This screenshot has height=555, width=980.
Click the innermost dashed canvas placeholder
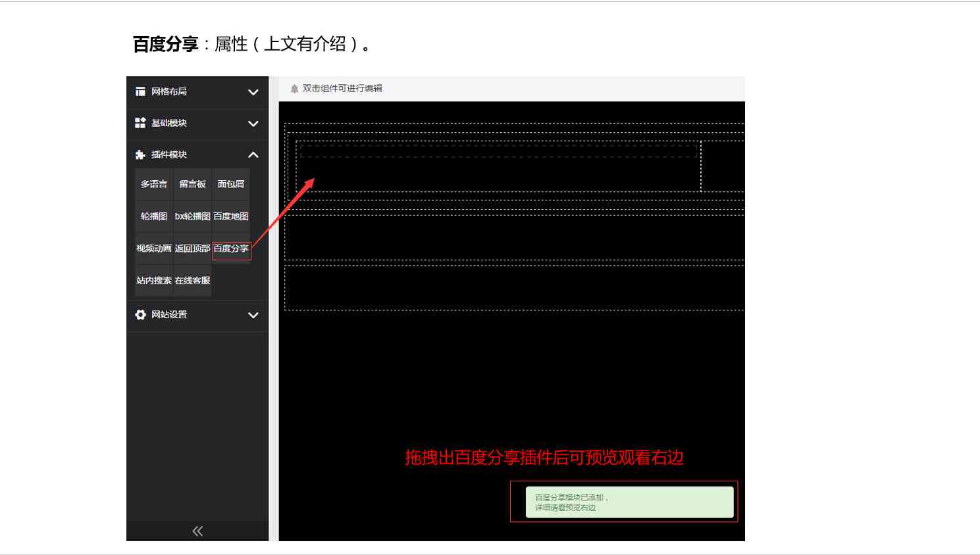[x=498, y=151]
